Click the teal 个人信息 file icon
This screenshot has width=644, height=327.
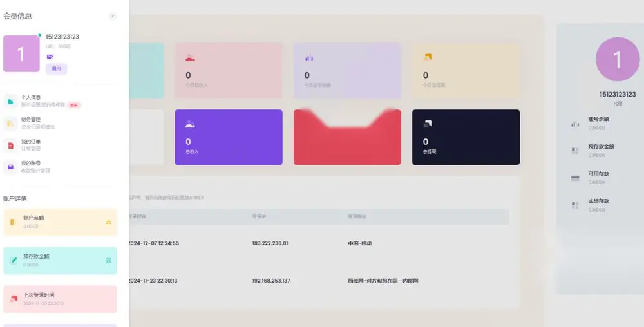point(11,101)
